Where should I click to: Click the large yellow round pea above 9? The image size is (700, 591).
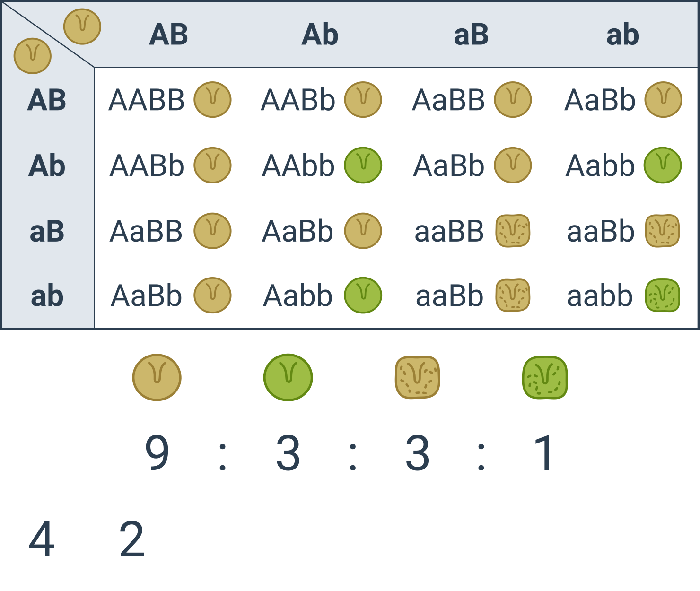pos(157,378)
